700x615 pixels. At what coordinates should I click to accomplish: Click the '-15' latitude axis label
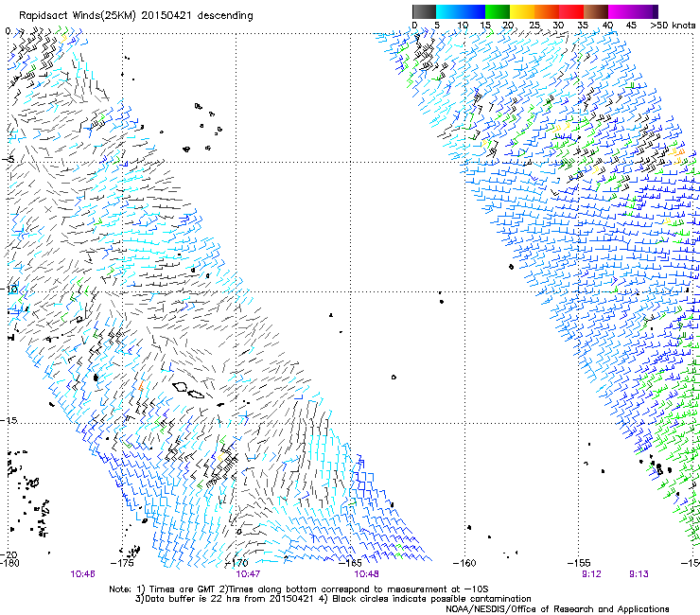tap(9, 420)
